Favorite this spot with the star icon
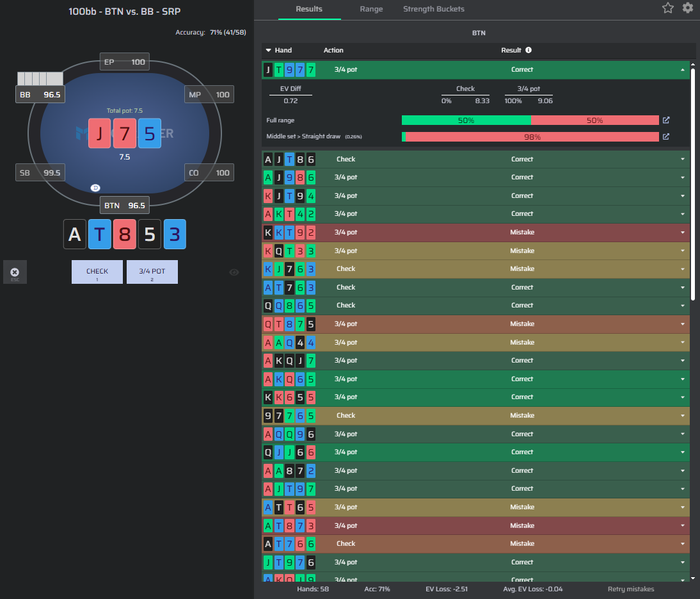 [667, 8]
